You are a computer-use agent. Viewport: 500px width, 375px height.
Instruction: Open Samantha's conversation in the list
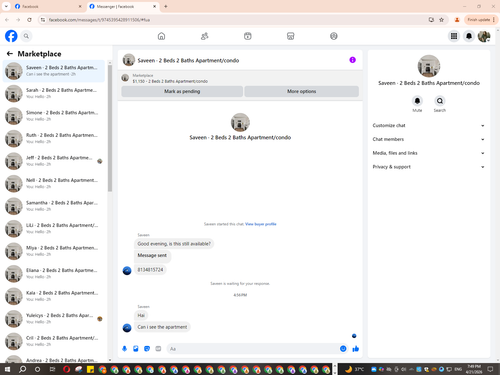point(54,206)
